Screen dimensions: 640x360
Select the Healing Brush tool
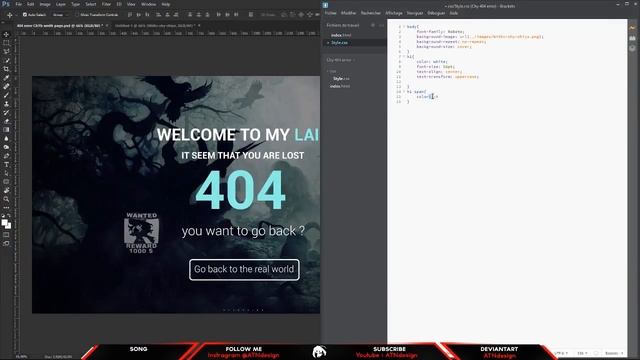(6, 87)
